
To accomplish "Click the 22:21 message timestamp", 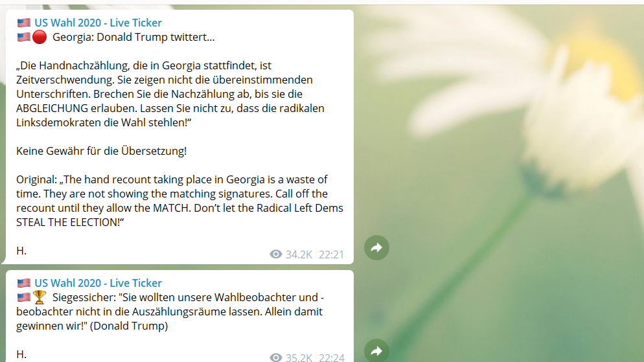I will [331, 255].
